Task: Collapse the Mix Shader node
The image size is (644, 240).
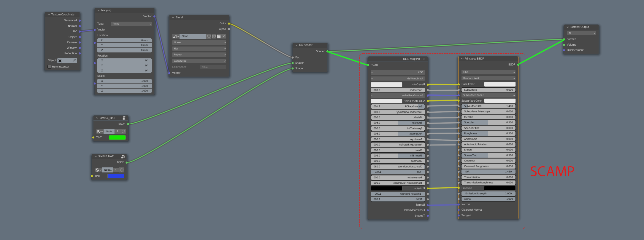Action: click(296, 45)
